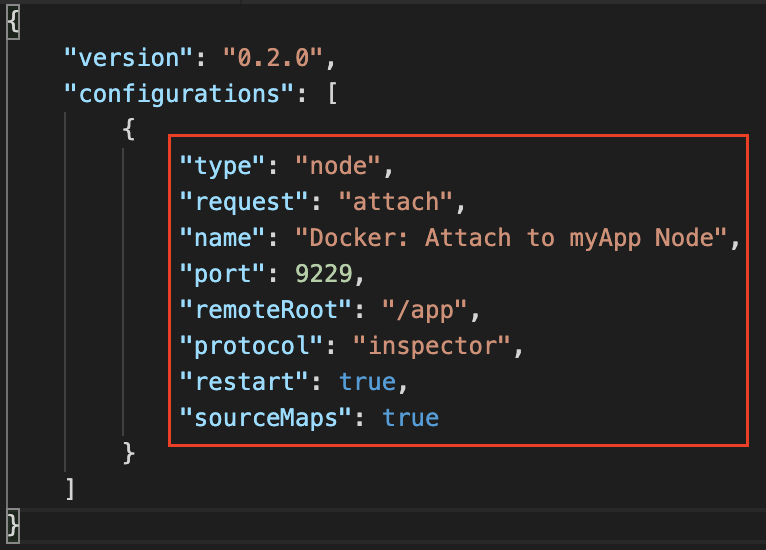Click the "inspector" protocol value

point(432,346)
